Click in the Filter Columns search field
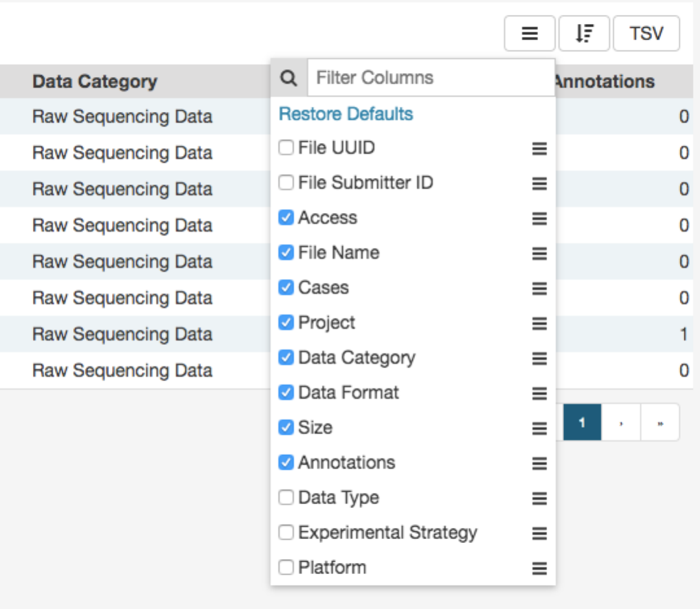Screen dimensions: 700x609 [431, 78]
